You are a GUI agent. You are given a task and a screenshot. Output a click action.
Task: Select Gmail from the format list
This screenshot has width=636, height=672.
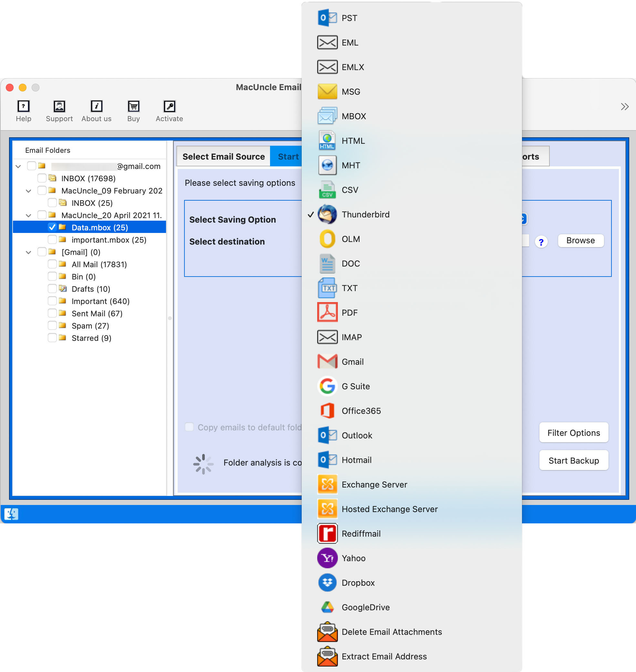(353, 362)
